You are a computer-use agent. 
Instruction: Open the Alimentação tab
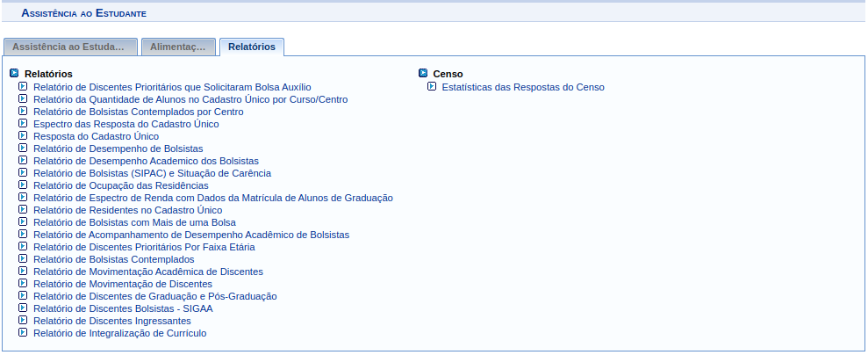click(178, 47)
